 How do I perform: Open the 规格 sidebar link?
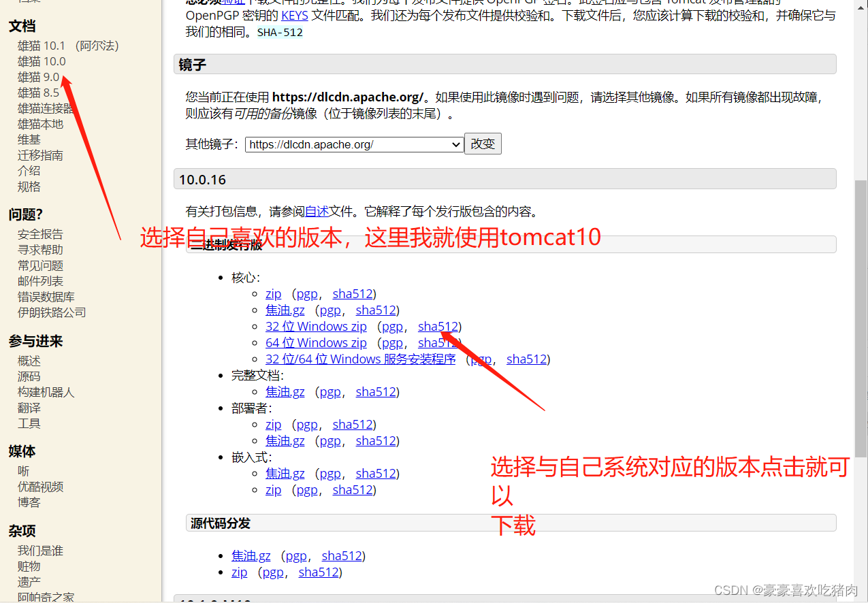(29, 186)
